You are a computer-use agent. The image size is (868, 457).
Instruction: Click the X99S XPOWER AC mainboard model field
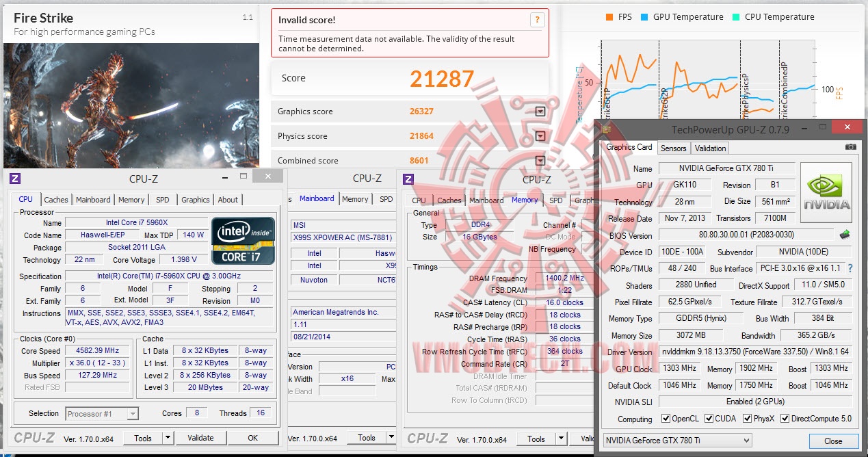[x=343, y=238]
